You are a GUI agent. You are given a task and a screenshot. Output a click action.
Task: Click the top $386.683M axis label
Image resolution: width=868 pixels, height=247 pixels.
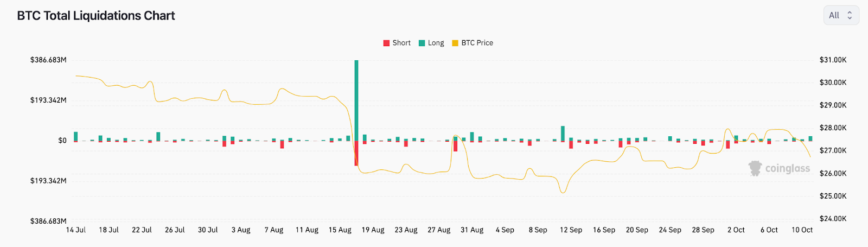coord(48,60)
